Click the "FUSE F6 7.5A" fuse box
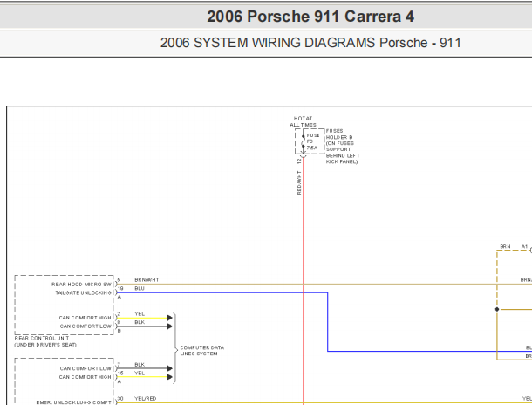 pyautogui.click(x=310, y=141)
